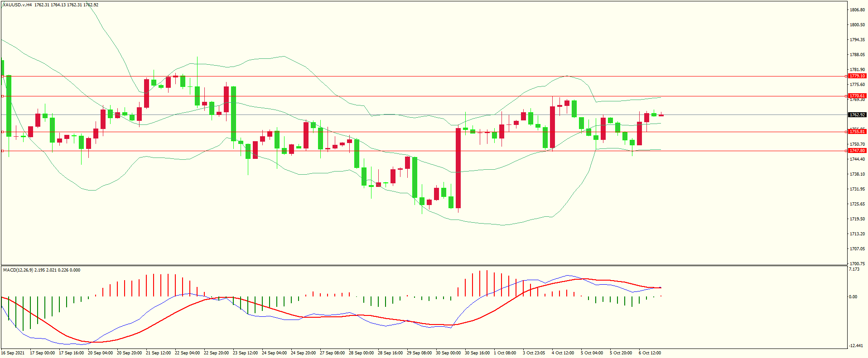The image size is (868, 358).
Task: Click the 24 Sep 20:00 time label
Action: click(304, 353)
